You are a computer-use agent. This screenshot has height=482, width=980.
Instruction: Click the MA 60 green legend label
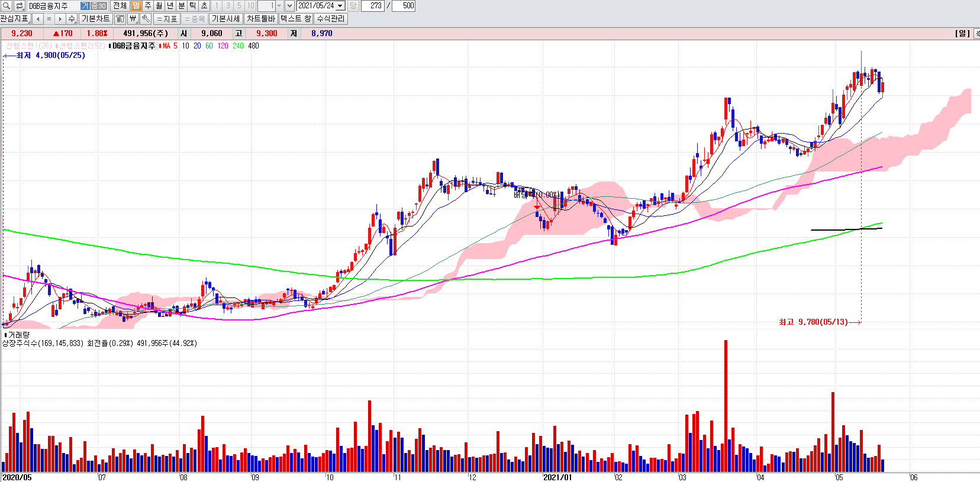click(209, 46)
